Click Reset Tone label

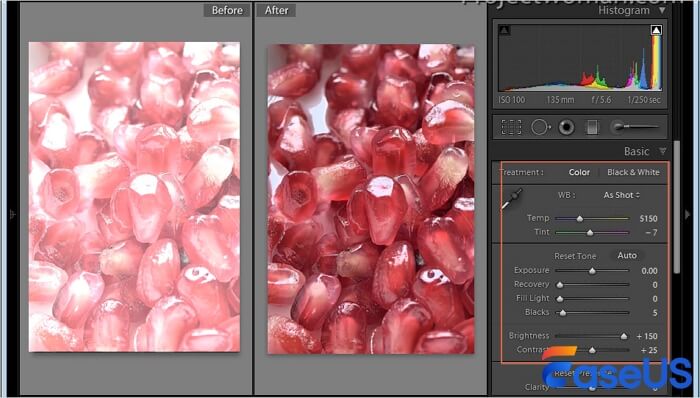click(x=575, y=256)
